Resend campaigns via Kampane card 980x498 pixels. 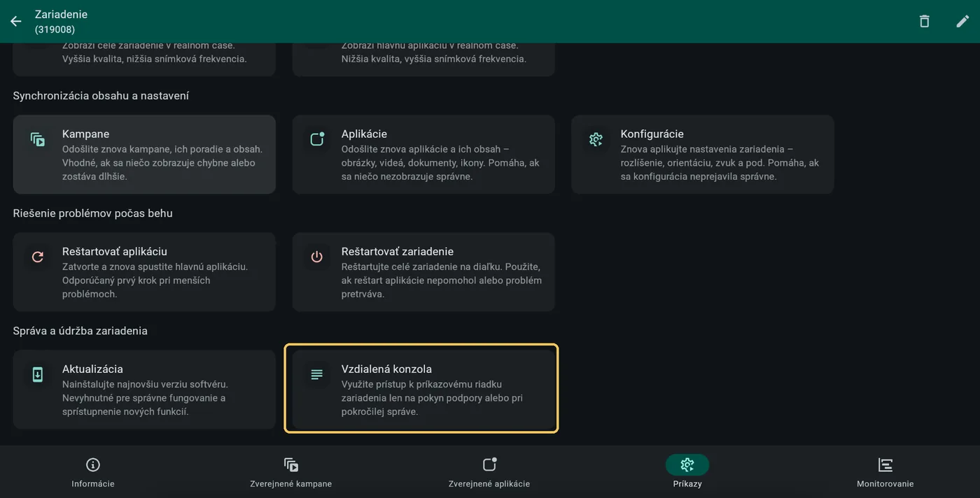point(144,155)
